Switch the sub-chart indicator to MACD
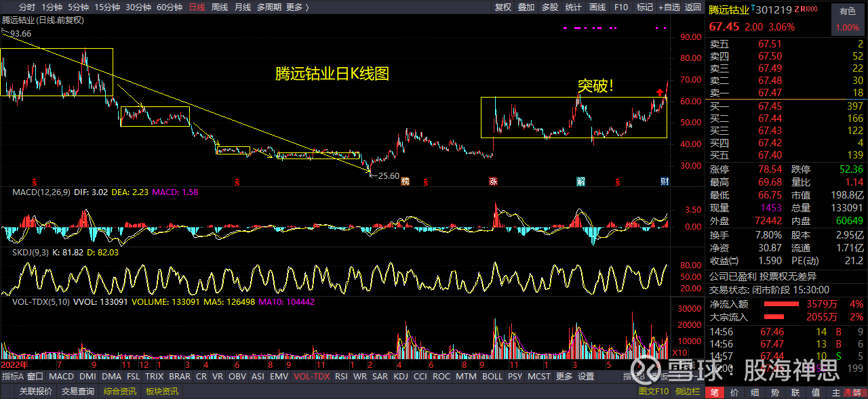This screenshot has width=868, height=399. 62,377
